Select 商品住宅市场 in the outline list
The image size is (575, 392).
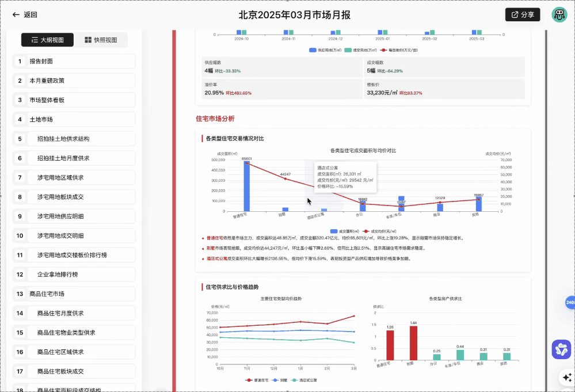74,294
